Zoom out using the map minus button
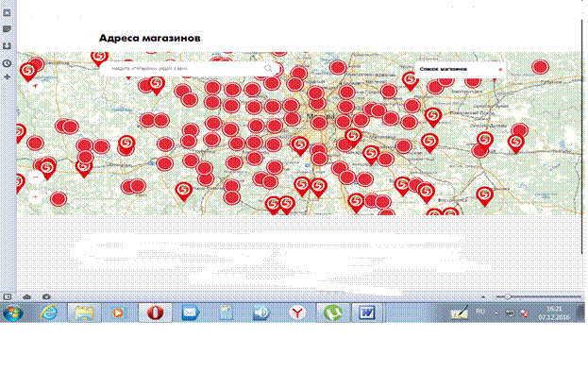 (x=35, y=176)
